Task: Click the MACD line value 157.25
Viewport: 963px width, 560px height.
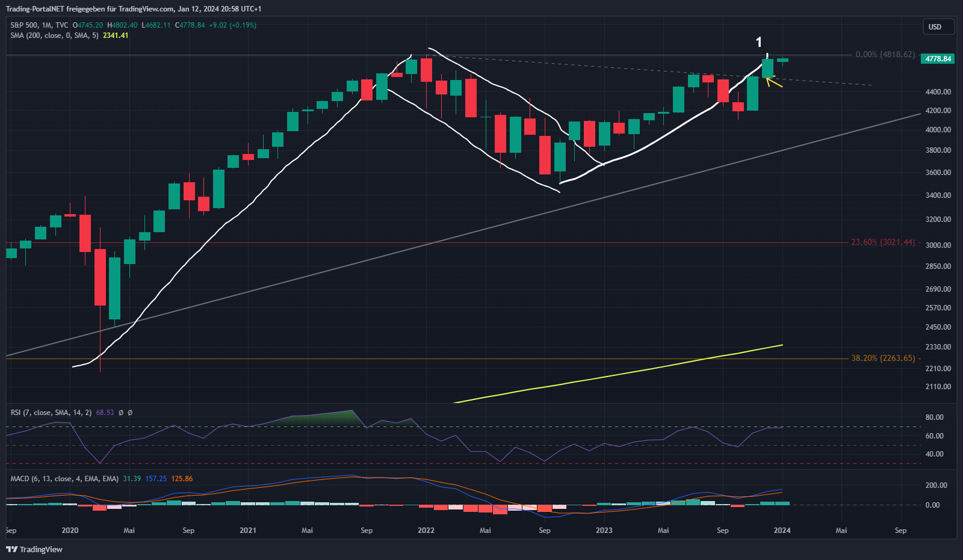Action: (x=156, y=479)
